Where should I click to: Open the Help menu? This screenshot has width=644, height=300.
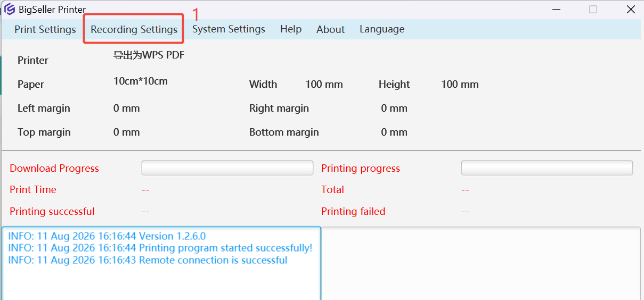291,29
